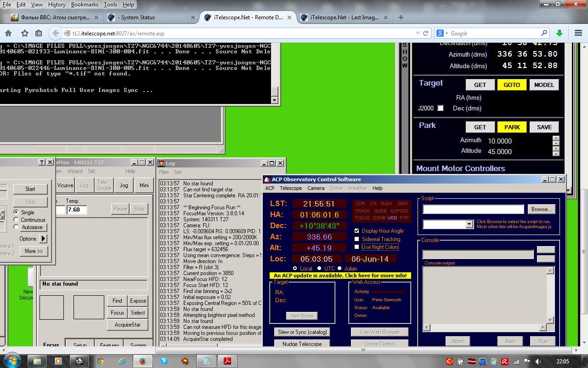Screen dimensions: 588x368
Task: Click Browse... for the ACP script
Action: click(x=541, y=209)
